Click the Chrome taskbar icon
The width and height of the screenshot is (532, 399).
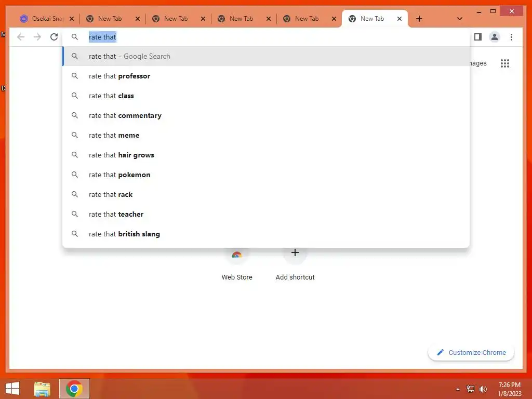[x=74, y=389]
